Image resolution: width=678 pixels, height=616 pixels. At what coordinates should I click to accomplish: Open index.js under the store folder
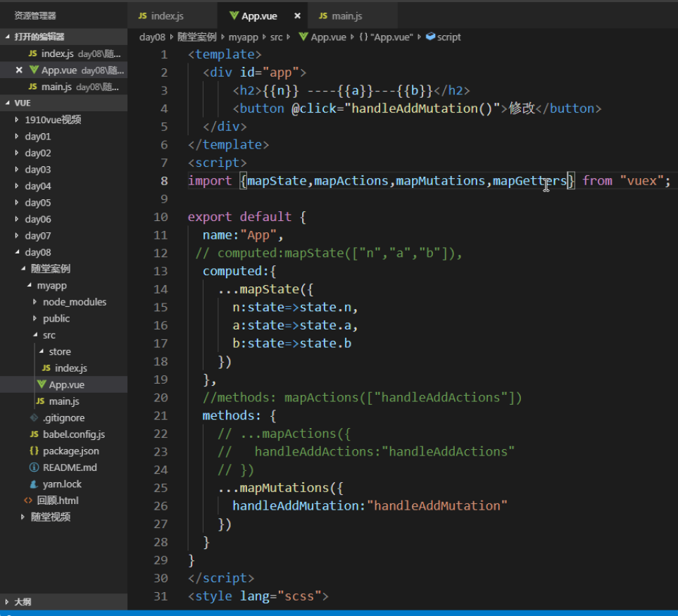point(63,368)
